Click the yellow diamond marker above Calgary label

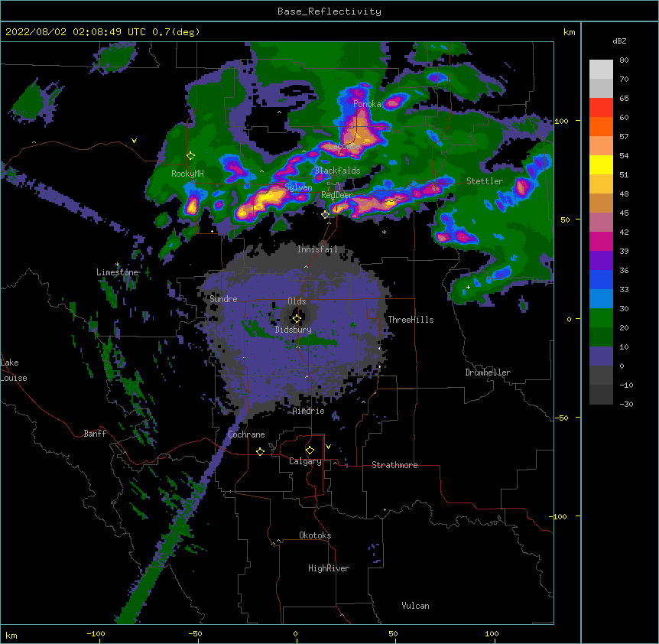click(310, 450)
